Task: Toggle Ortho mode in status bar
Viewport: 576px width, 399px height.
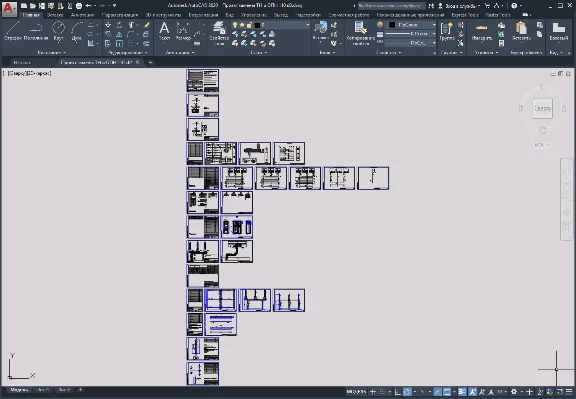Action: (398, 392)
